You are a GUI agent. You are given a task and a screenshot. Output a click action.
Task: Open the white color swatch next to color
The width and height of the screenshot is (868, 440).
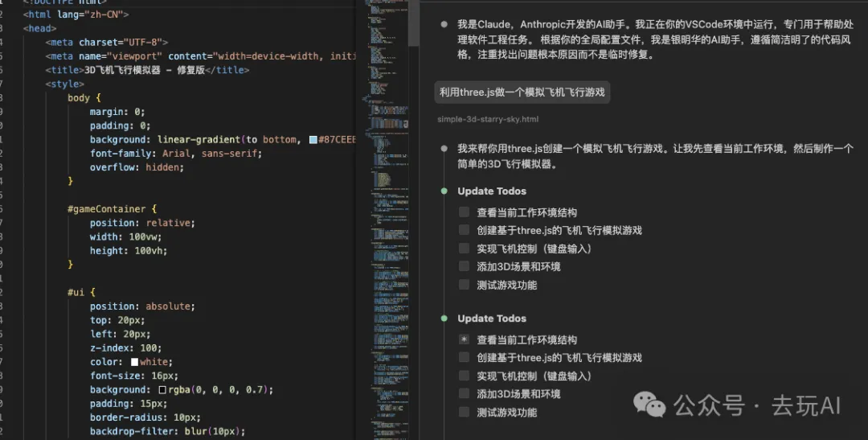pos(134,362)
